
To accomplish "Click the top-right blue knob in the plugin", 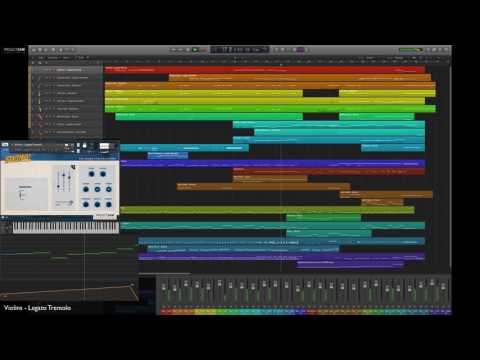I will pos(103,174).
